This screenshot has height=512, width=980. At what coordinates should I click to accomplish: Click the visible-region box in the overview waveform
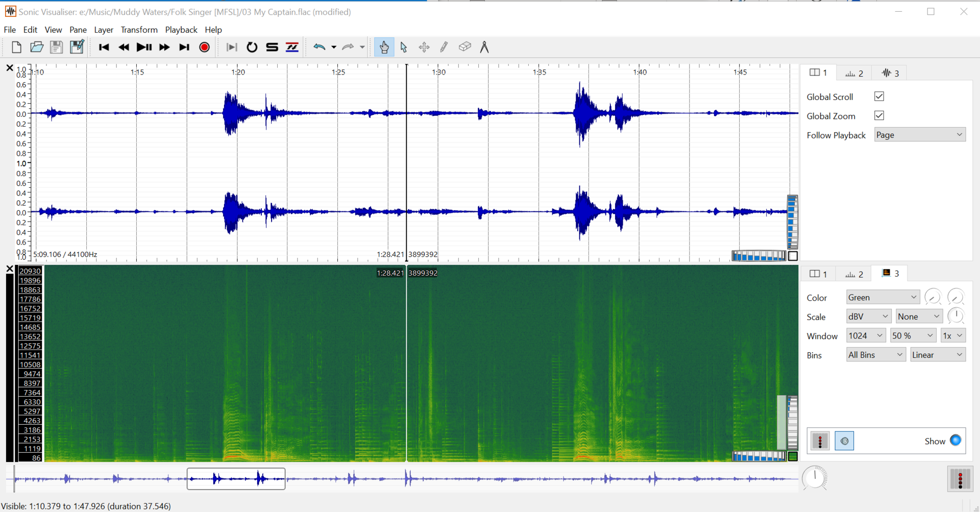pyautogui.click(x=236, y=479)
